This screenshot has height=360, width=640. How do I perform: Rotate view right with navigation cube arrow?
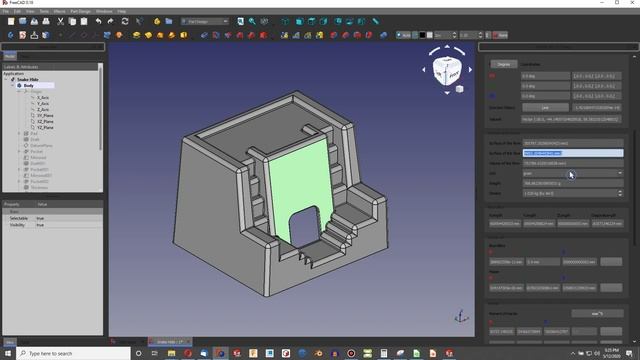point(470,70)
